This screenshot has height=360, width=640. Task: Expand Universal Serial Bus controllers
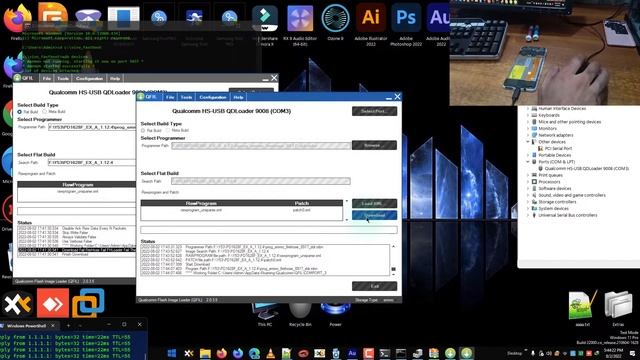(x=528, y=215)
